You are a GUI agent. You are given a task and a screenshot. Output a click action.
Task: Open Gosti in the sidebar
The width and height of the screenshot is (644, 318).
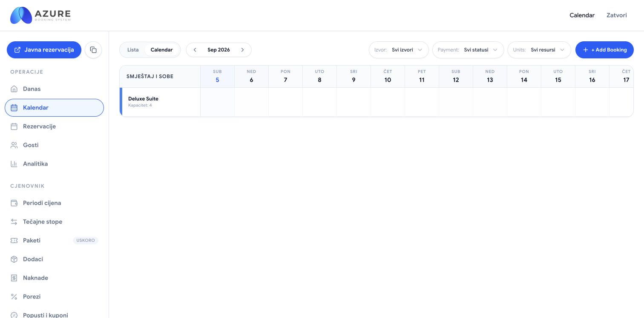pyautogui.click(x=54, y=145)
